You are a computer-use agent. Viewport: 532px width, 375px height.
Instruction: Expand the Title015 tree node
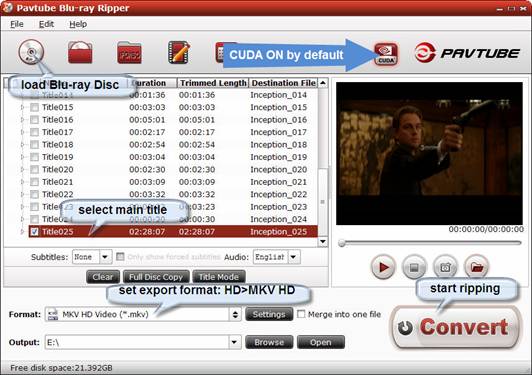22,107
